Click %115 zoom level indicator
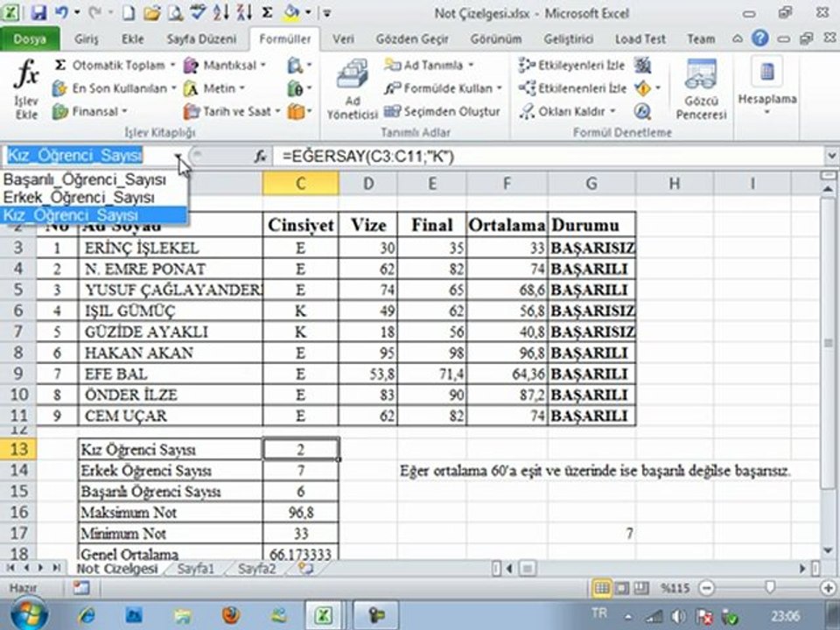The image size is (840, 630). click(675, 588)
